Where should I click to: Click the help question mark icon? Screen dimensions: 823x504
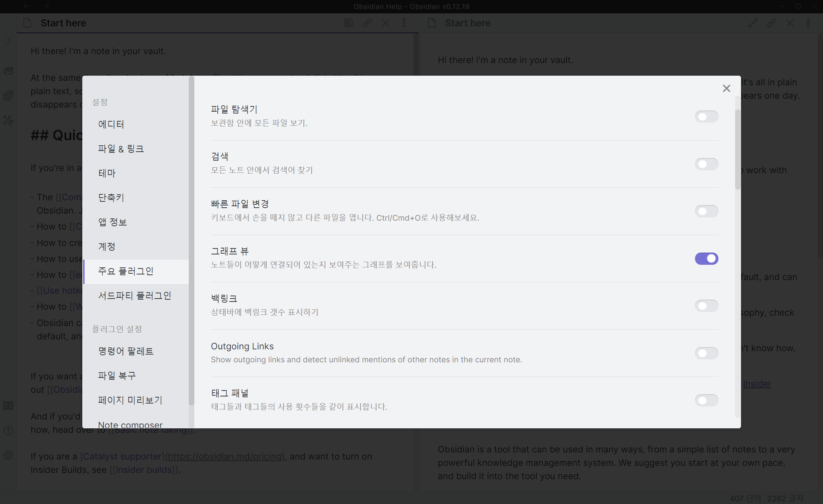tap(8, 430)
